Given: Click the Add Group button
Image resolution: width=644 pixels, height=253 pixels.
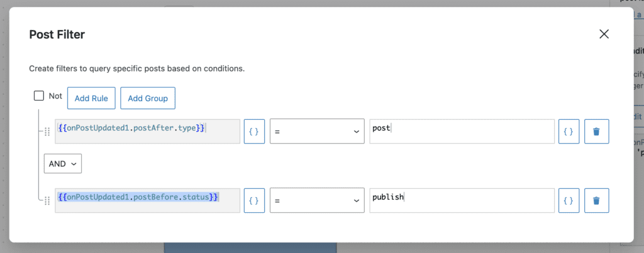Looking at the screenshot, I should 148,99.
